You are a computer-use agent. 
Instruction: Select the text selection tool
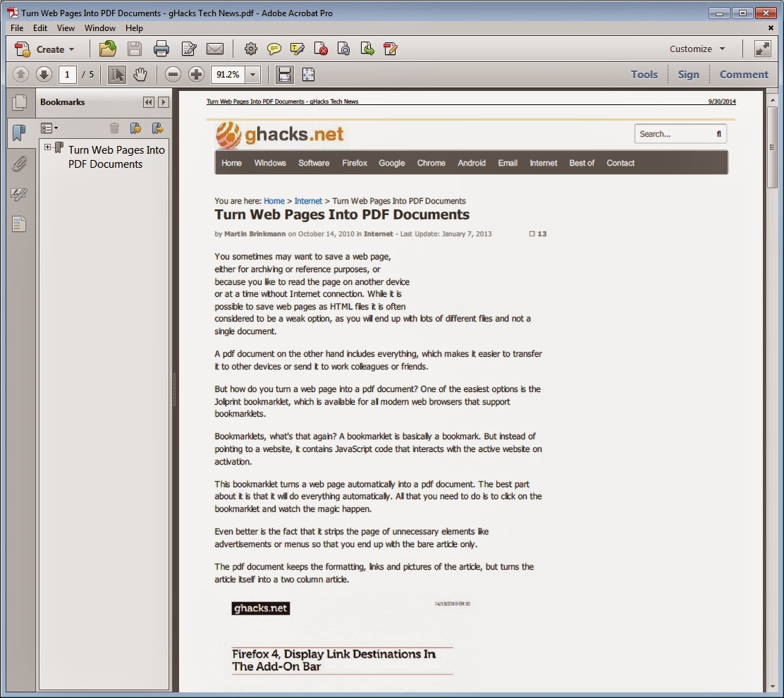pos(117,75)
